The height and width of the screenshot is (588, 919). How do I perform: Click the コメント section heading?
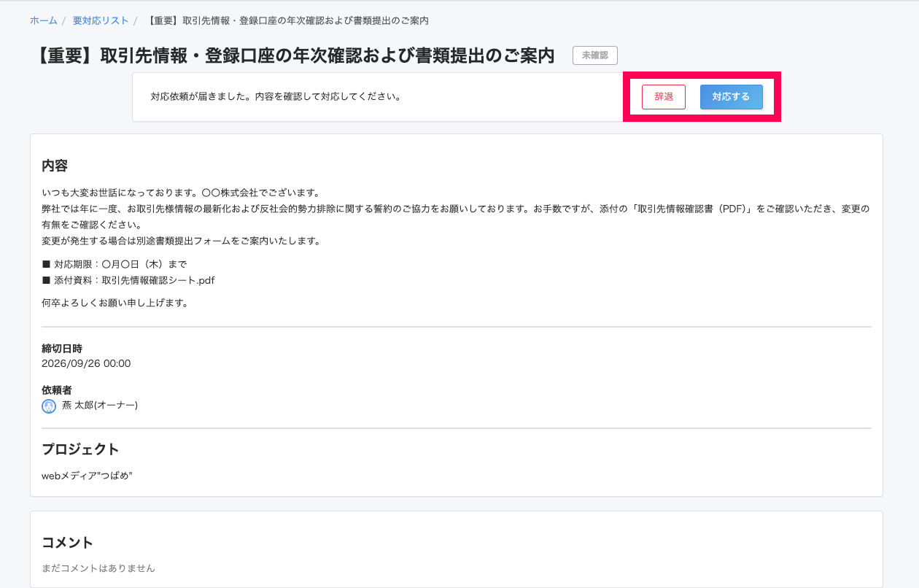[68, 542]
